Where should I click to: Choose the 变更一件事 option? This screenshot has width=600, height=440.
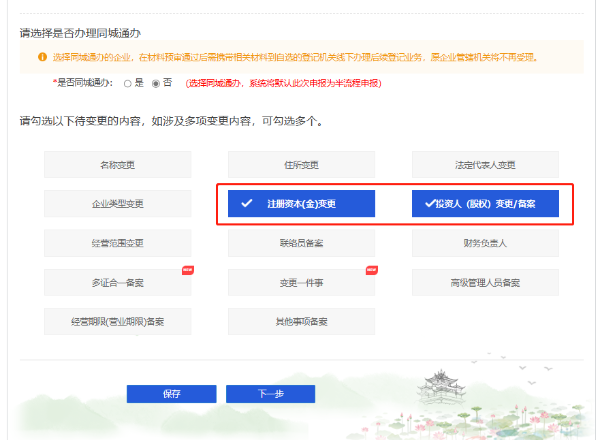(x=301, y=282)
